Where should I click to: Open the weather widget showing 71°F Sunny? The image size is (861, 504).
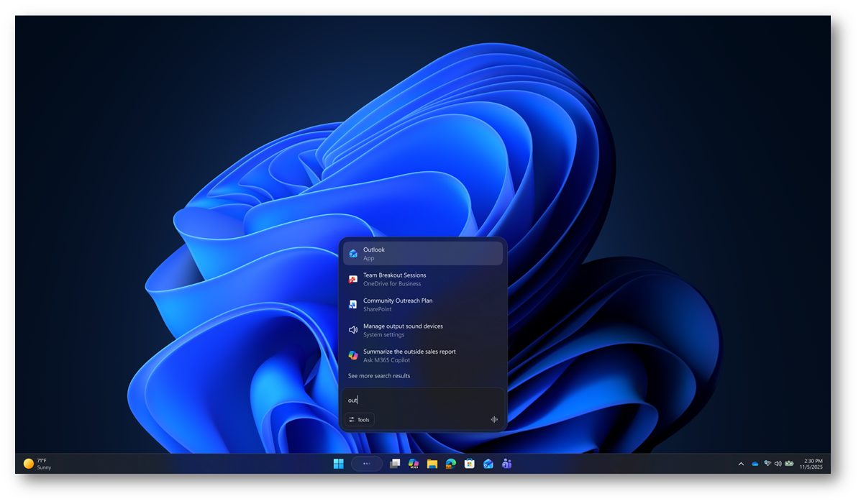(x=37, y=464)
